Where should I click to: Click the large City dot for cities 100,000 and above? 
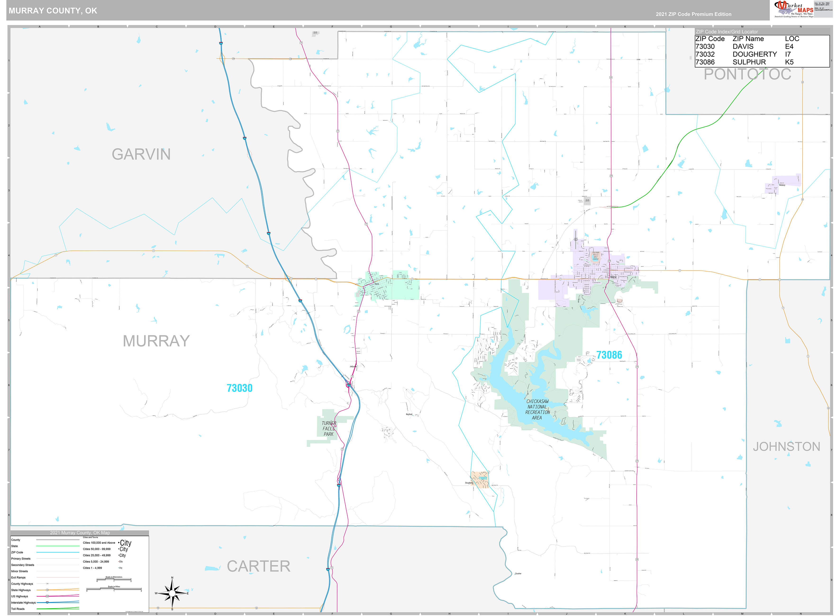[118, 543]
